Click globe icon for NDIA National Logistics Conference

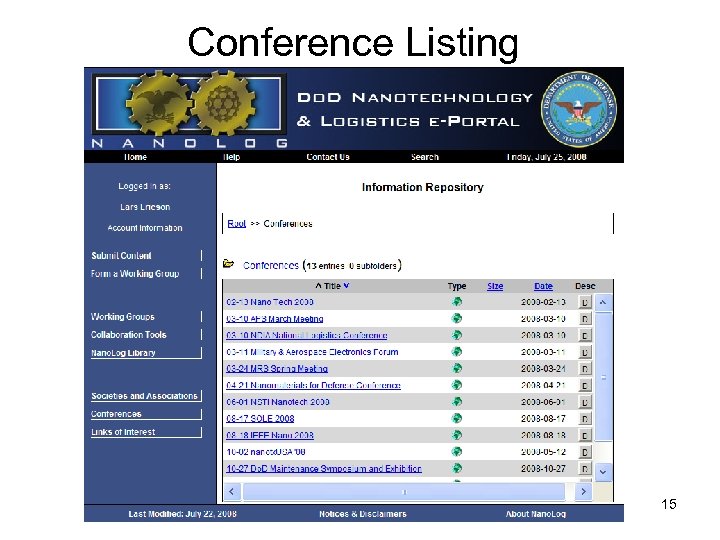click(x=457, y=335)
